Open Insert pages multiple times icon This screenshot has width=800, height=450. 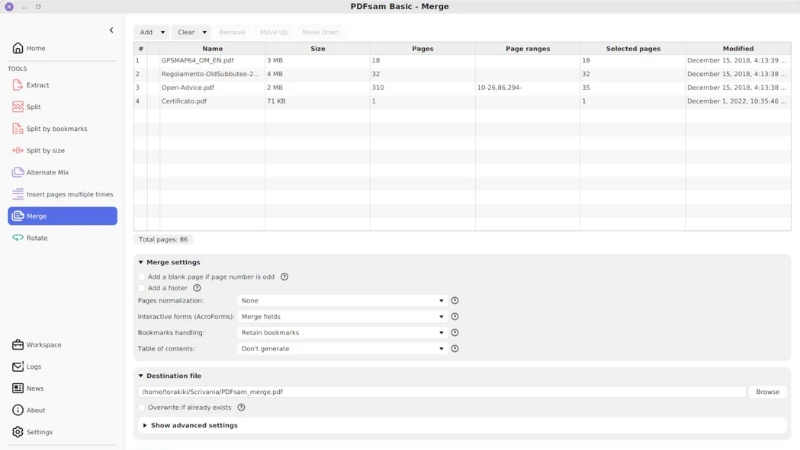click(18, 194)
